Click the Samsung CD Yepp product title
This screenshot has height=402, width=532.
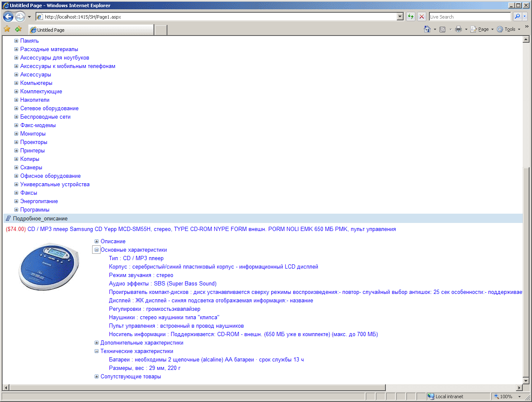point(211,229)
